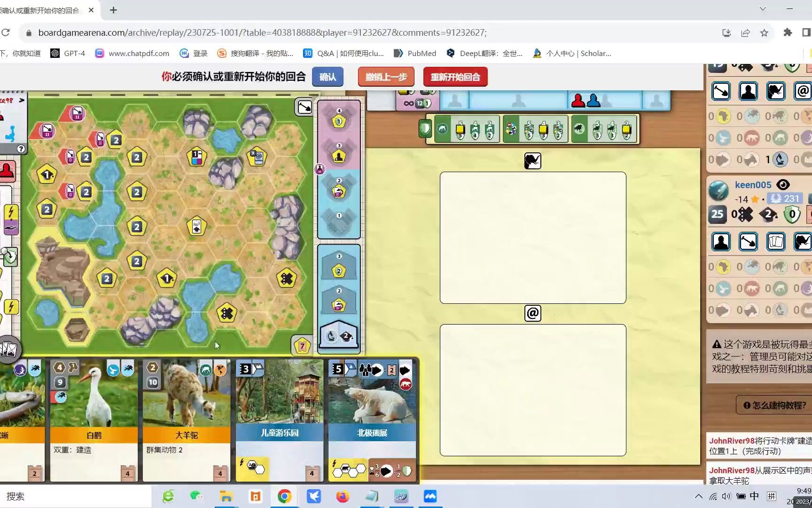Click the hand cards icon at bottom left
The width and height of the screenshot is (812, 508).
tap(9, 349)
